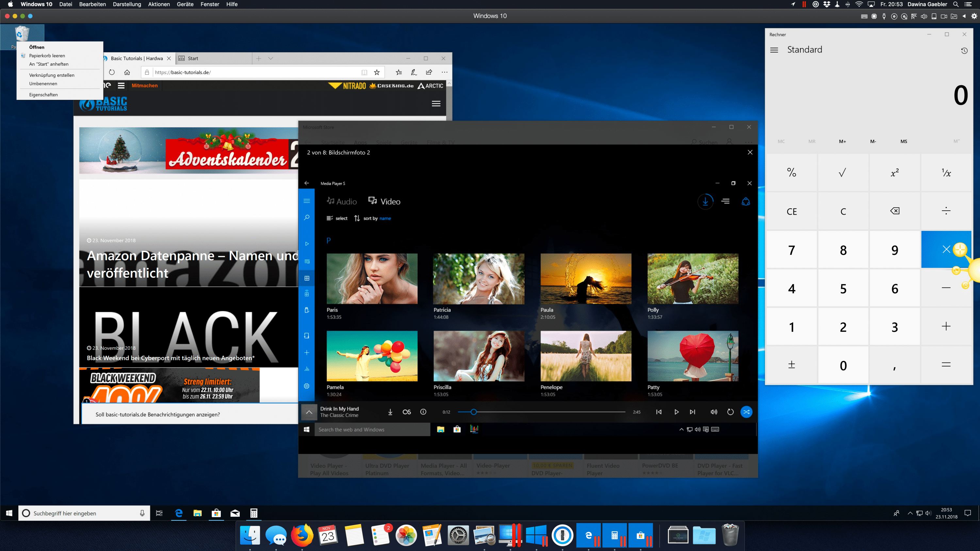The width and height of the screenshot is (980, 551).
Task: Open the equalizer icon in Media Player sidebar
Action: pyautogui.click(x=306, y=369)
